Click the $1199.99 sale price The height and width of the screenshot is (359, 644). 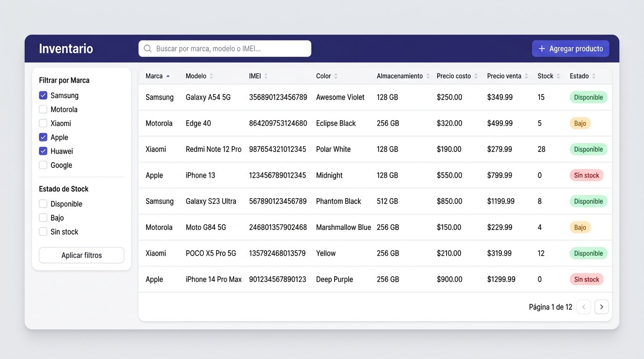(501, 201)
